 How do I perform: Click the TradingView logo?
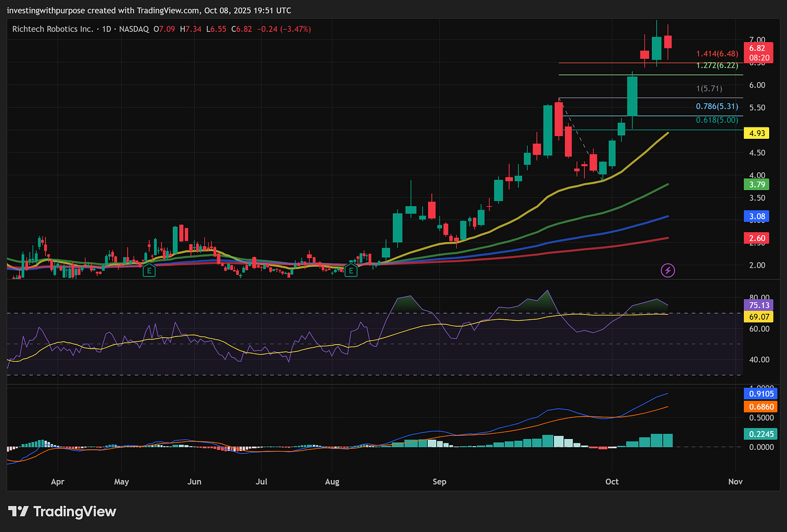point(62,511)
